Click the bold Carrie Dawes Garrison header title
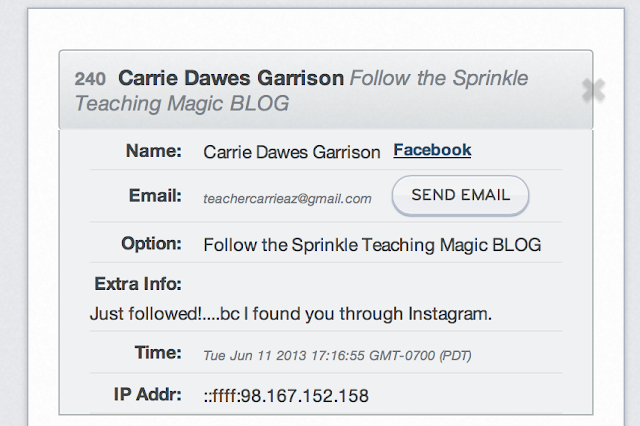Image resolution: width=640 pixels, height=426 pixels. coord(231,78)
